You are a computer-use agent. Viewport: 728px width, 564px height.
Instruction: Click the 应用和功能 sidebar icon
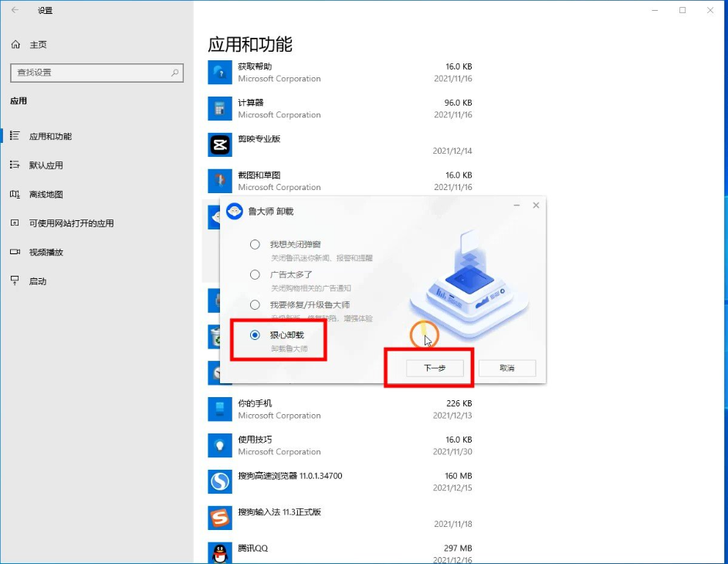pos(15,136)
